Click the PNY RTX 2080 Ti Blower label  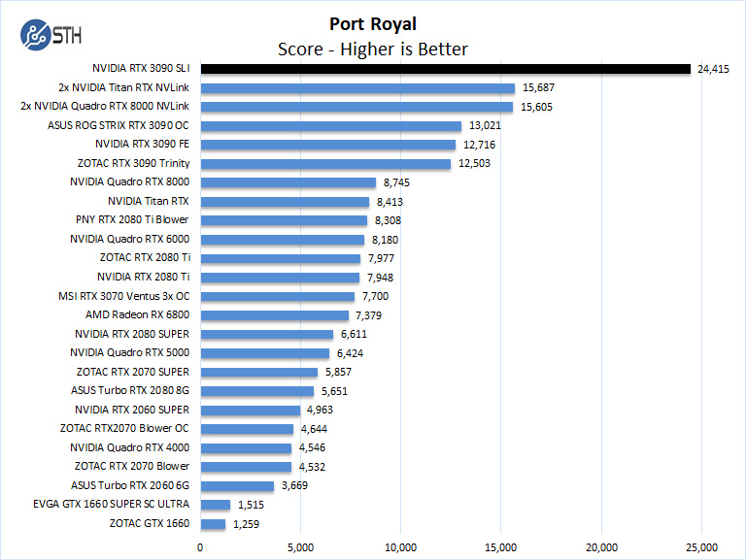[132, 220]
